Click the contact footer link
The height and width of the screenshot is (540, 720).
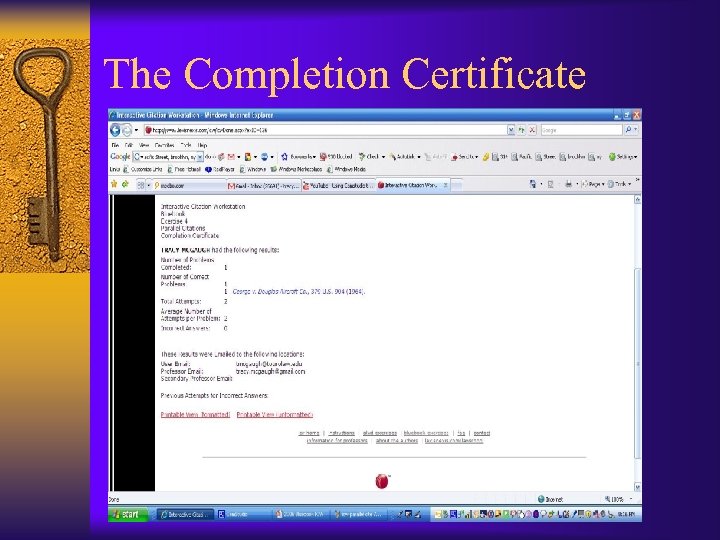tap(482, 433)
